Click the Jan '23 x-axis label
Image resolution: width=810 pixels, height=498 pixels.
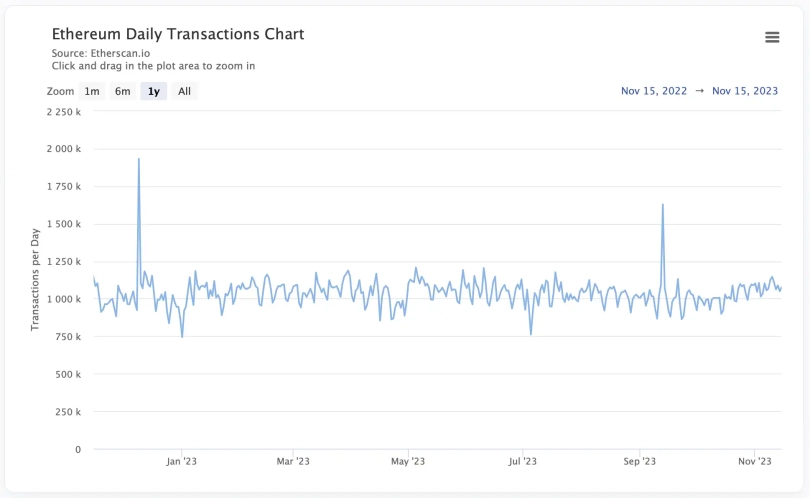pyautogui.click(x=182, y=461)
